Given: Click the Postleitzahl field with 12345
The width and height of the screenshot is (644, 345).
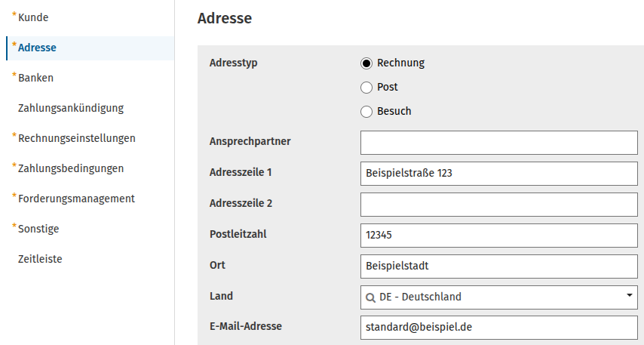Looking at the screenshot, I should point(499,236).
